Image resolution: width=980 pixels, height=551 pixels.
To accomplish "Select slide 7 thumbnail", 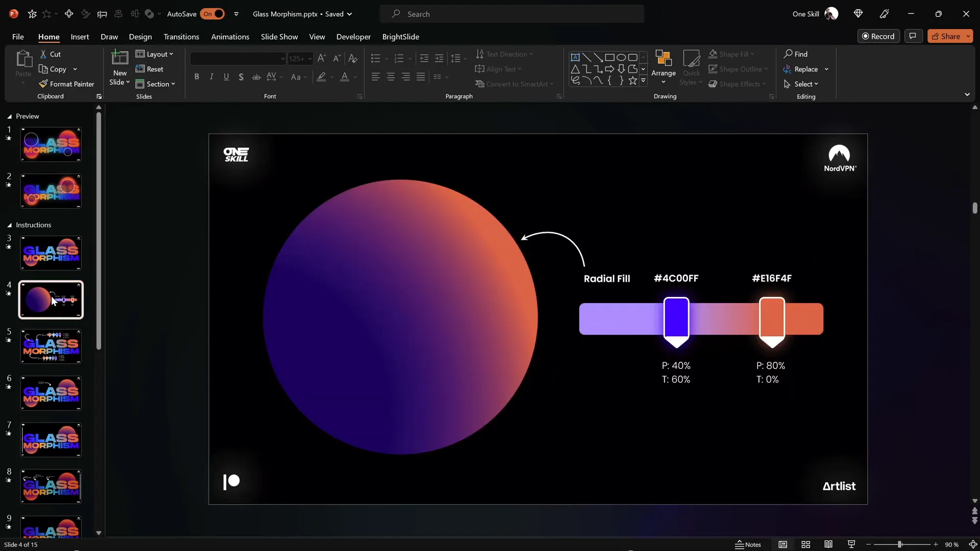I will coord(51,439).
